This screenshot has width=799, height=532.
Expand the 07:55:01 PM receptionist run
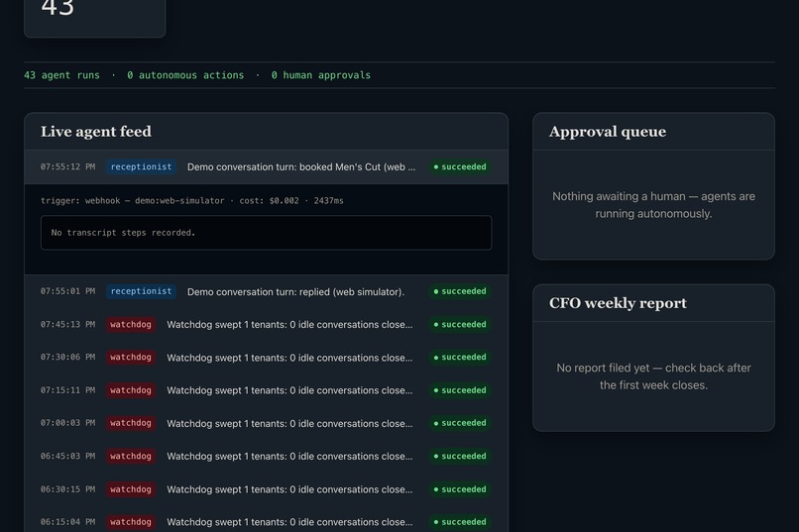click(x=266, y=291)
